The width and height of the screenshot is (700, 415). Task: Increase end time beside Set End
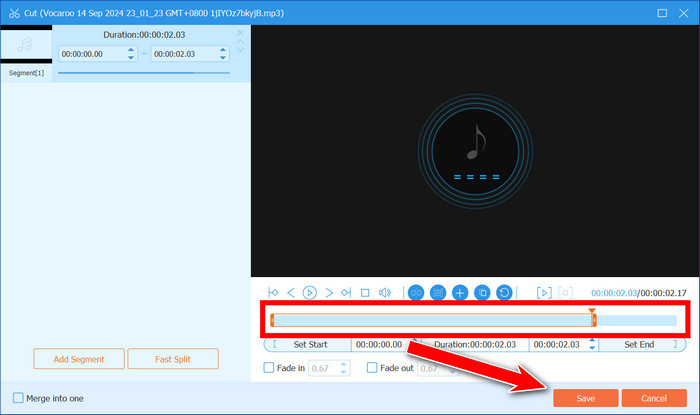pyautogui.click(x=592, y=341)
